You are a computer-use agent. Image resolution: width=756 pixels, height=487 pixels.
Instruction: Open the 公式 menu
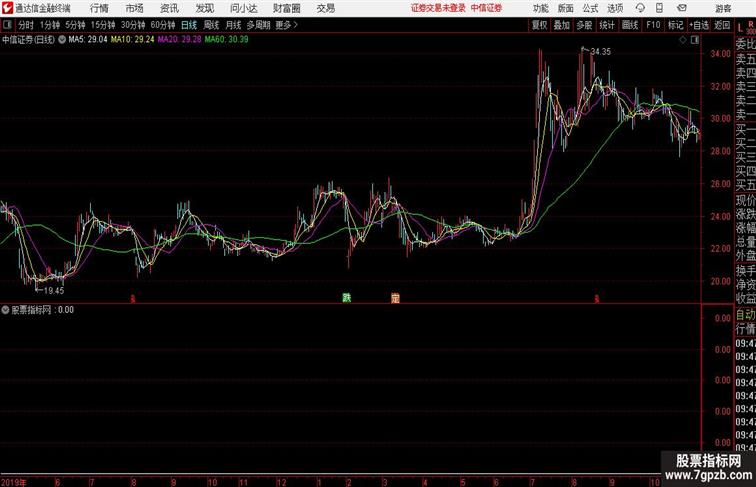pyautogui.click(x=590, y=8)
